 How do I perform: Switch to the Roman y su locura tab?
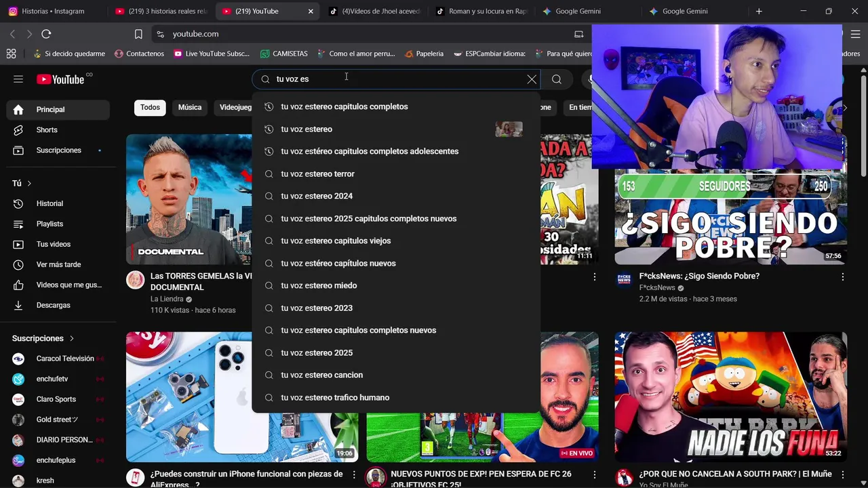click(481, 11)
